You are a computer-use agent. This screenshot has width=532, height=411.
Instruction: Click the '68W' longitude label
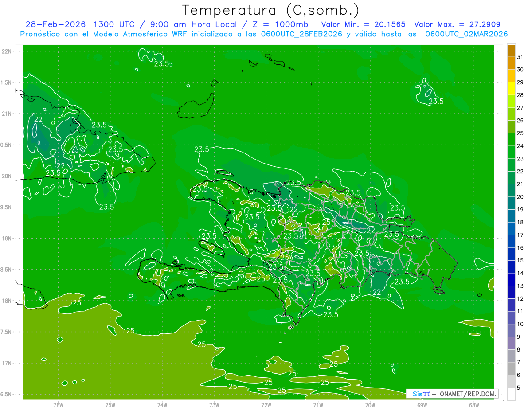click(x=474, y=405)
